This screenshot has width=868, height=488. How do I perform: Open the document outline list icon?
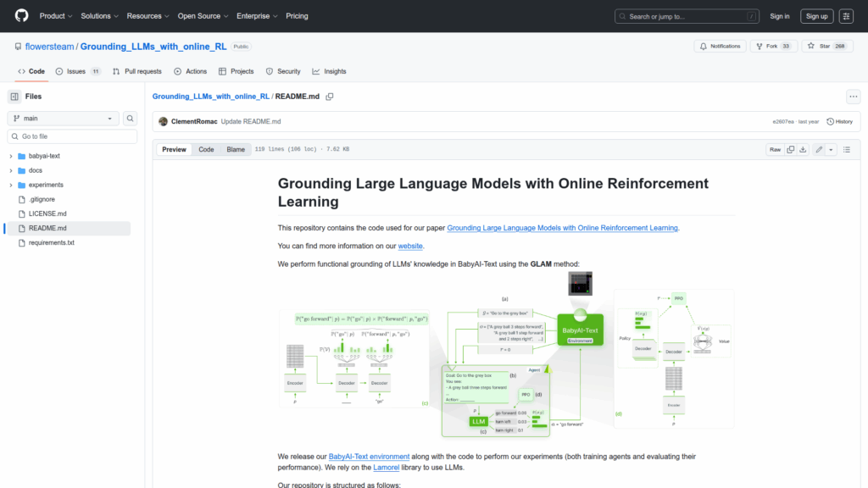(x=846, y=149)
